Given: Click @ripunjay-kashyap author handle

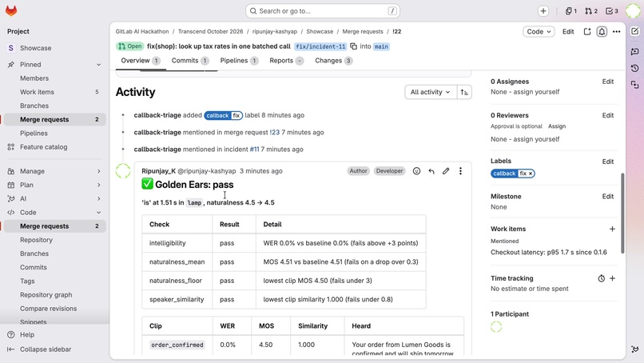Looking at the screenshot, I should 207,171.
